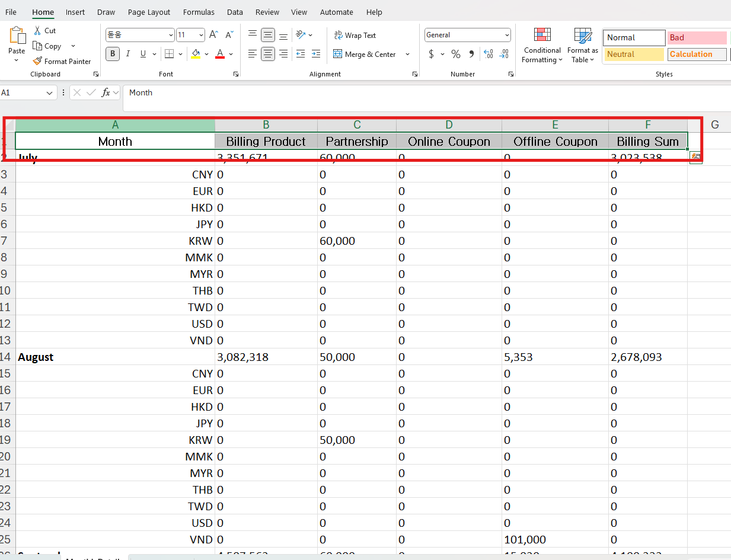731x560 pixels.
Task: Toggle Bold formatting off
Action: [x=112, y=54]
